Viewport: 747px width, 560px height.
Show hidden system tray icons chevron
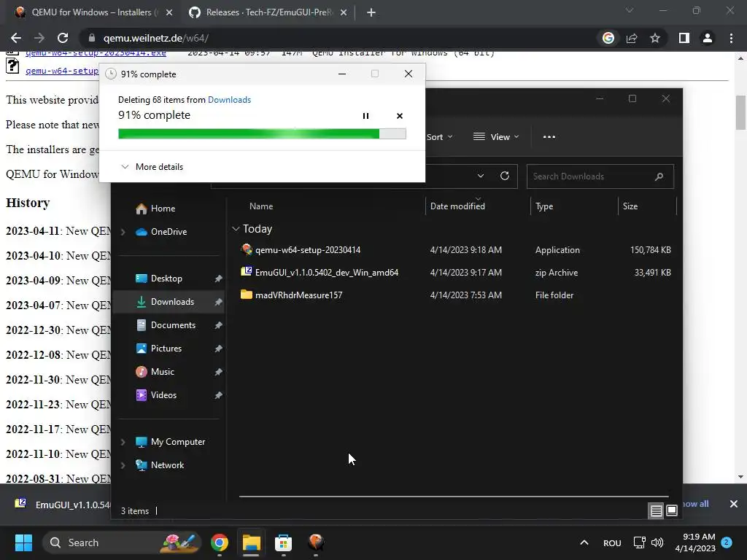tap(584, 542)
